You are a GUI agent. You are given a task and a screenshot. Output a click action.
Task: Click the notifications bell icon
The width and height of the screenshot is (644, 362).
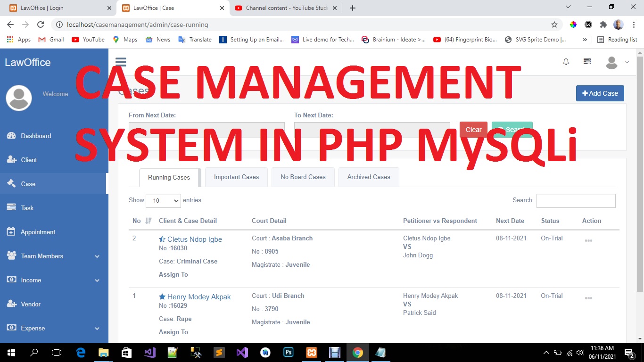pos(566,61)
